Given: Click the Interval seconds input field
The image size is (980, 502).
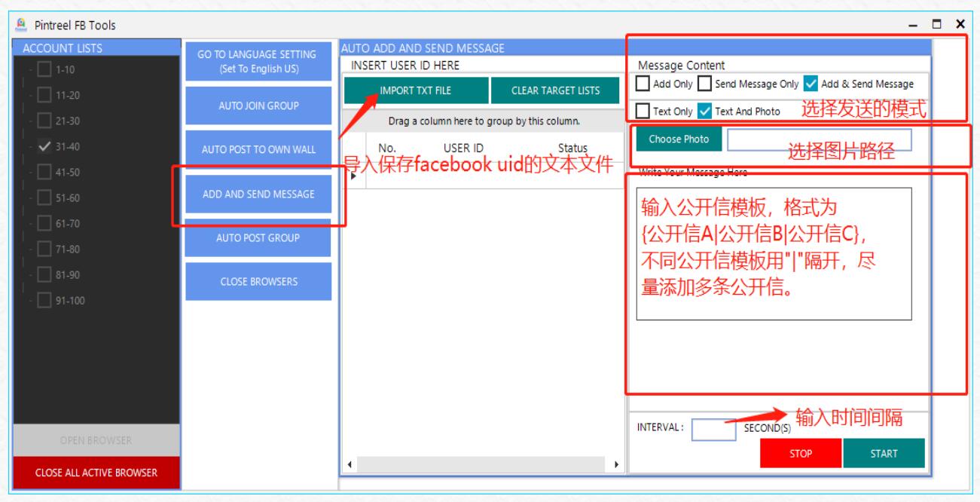Looking at the screenshot, I should click(713, 430).
